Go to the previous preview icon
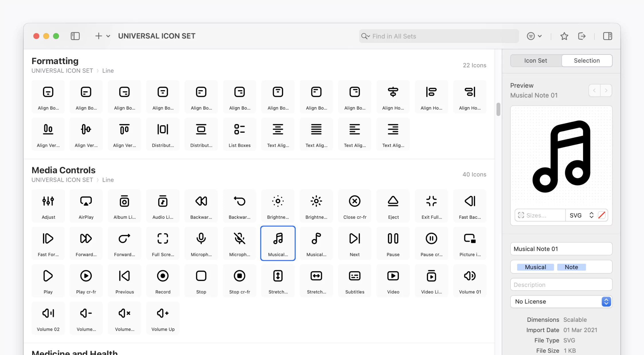The width and height of the screenshot is (644, 355). (594, 90)
